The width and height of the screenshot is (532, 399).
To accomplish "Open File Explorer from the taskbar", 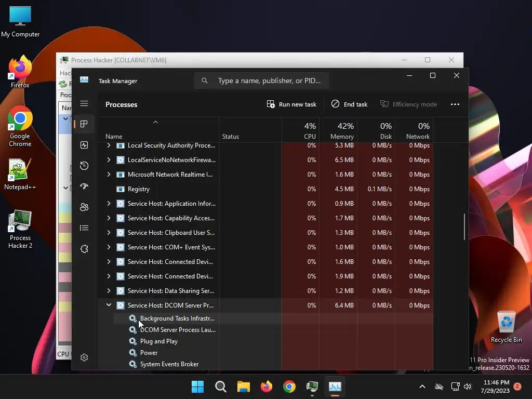I will coord(243,387).
